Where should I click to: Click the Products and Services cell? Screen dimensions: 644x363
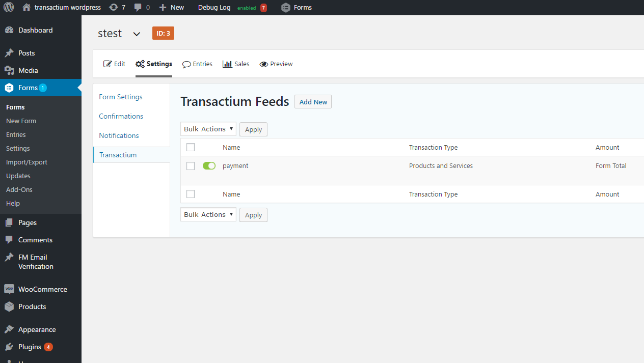pyautogui.click(x=441, y=166)
